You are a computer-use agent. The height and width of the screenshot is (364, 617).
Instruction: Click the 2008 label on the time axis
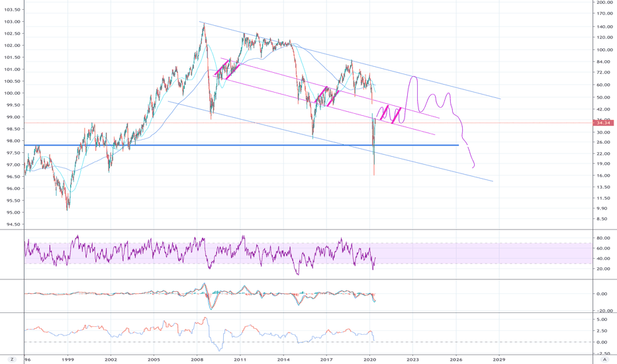click(x=197, y=359)
